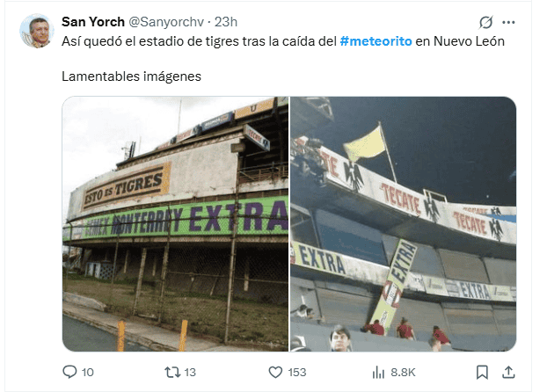View analytics bar chart icon
This screenshot has width=547, height=392.
point(378,372)
